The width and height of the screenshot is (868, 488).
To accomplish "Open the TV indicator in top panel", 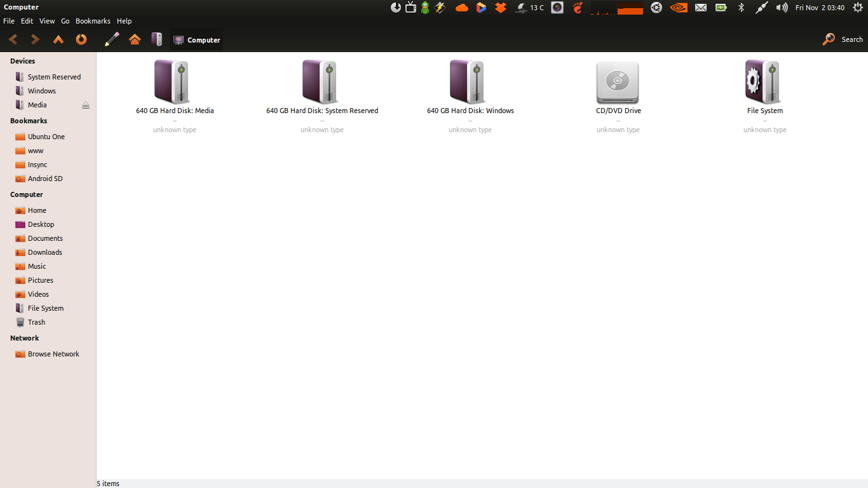I will pos(410,8).
